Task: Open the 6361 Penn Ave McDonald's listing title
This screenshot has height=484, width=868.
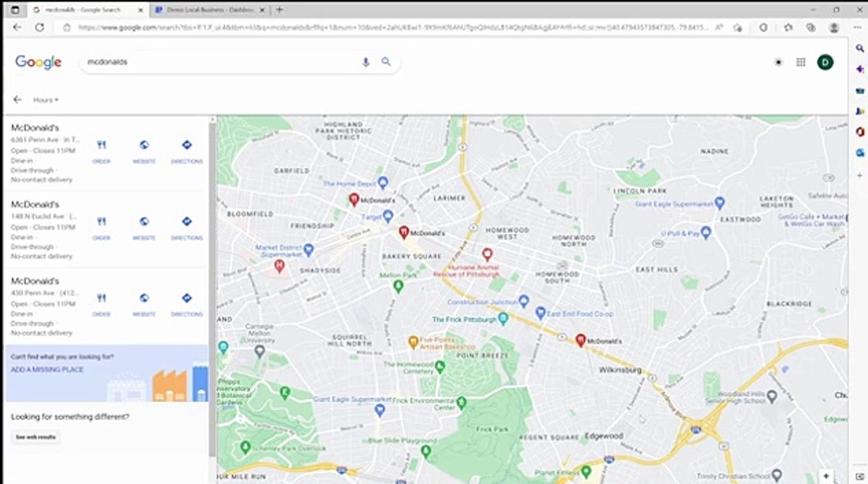Action: [35, 128]
